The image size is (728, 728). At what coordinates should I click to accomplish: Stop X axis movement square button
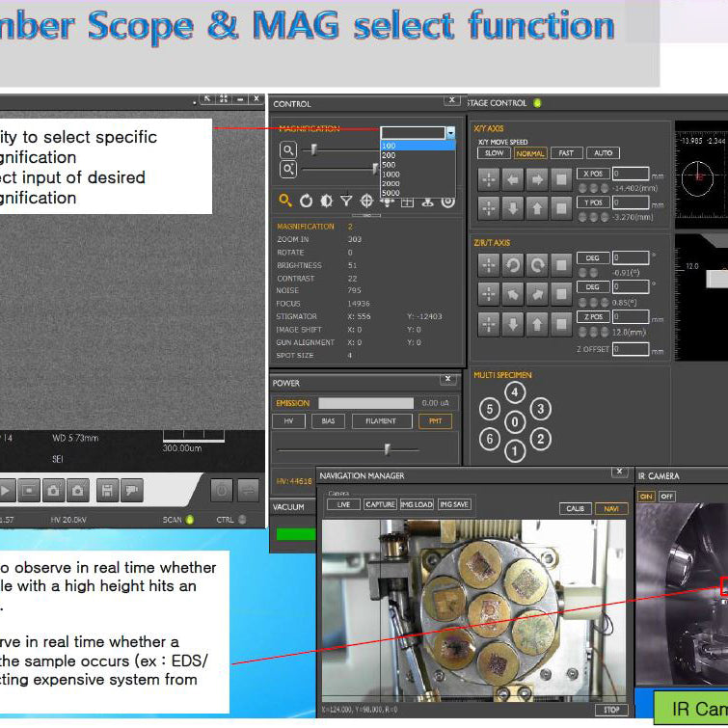tap(561, 179)
